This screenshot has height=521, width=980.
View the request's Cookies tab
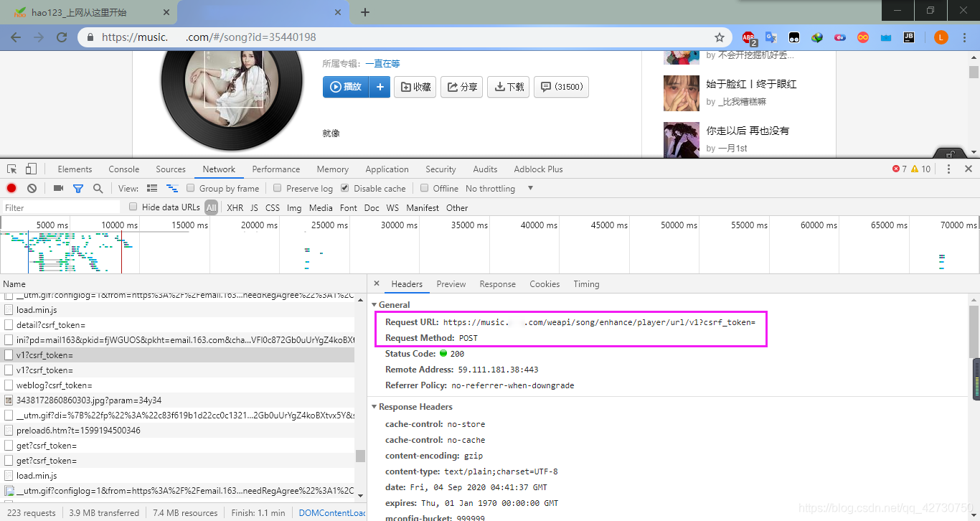(545, 284)
